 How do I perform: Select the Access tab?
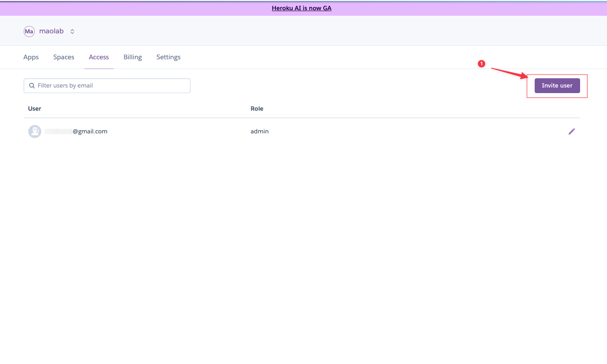click(99, 57)
